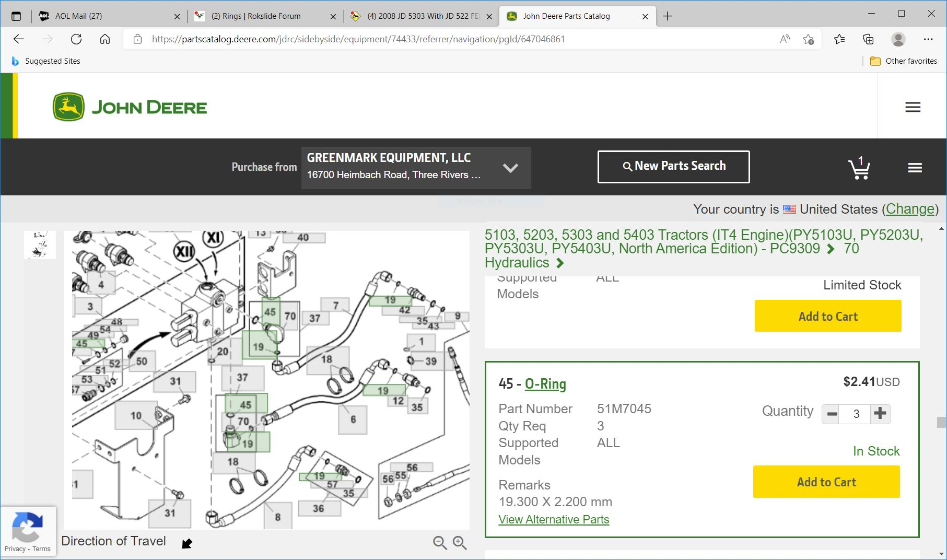This screenshot has height=560, width=947.
Task: Select the diagram thumbnail on the left
Action: (x=40, y=244)
